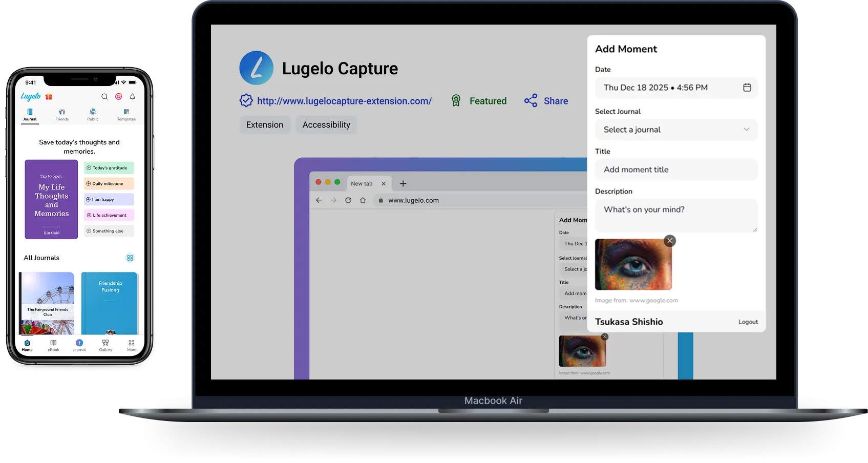Open Gallery in phone bottom navigation
The width and height of the screenshot is (868, 463).
105,346
